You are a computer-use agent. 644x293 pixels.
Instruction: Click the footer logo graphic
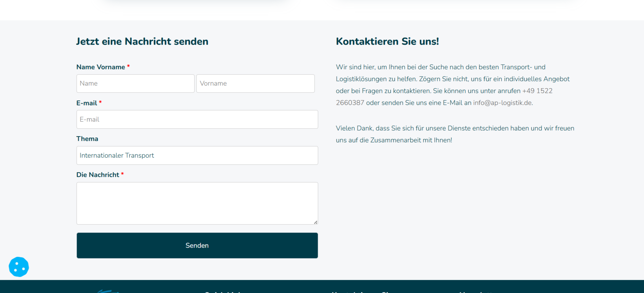tap(107, 291)
